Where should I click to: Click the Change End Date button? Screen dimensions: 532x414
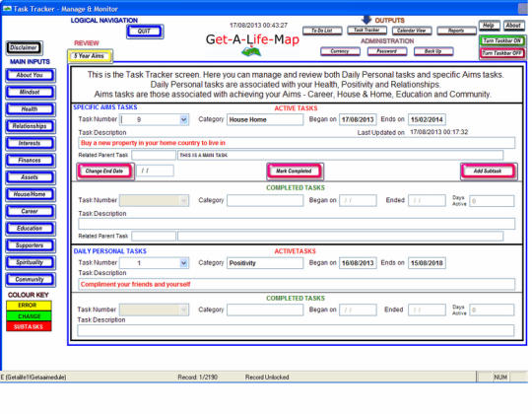click(104, 172)
